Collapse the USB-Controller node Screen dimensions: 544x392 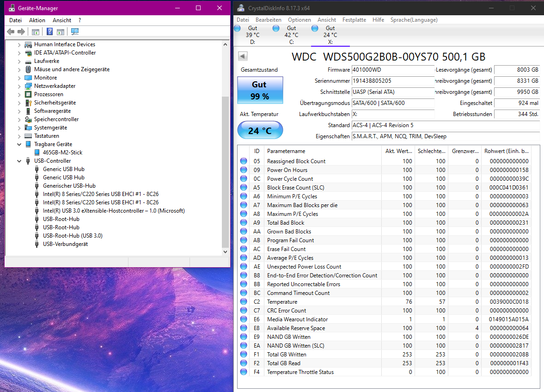click(x=19, y=161)
